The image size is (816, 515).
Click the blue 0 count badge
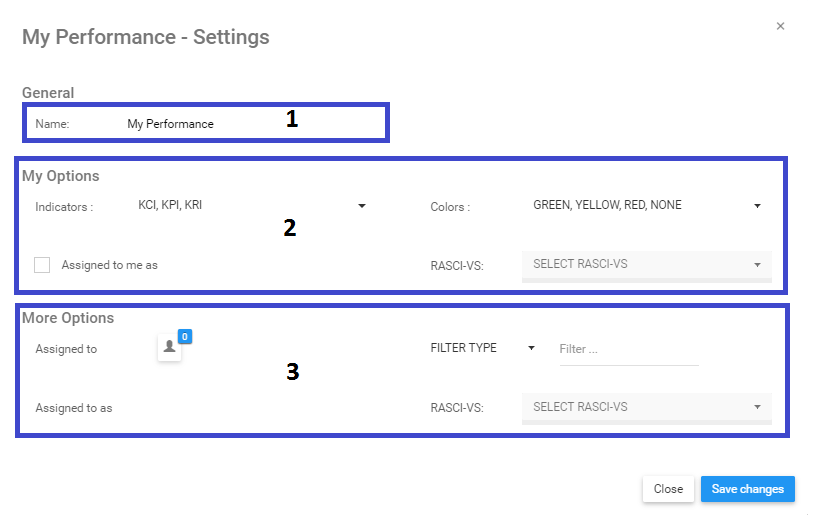pos(185,337)
